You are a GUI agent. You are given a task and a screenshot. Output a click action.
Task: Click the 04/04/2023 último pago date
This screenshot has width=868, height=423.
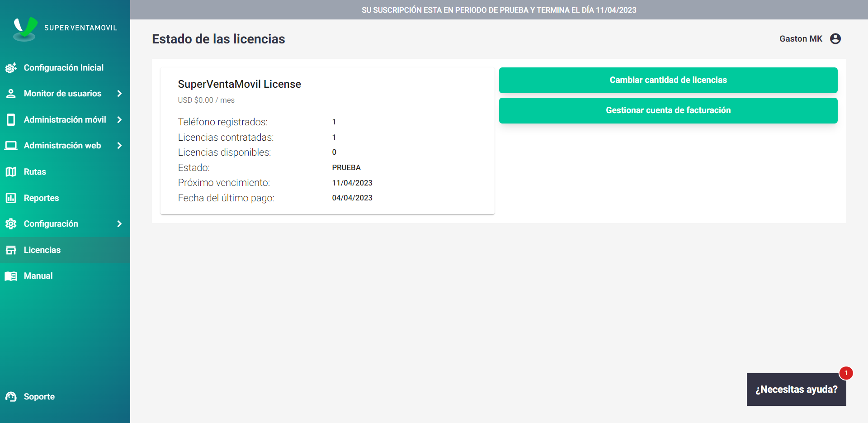tap(352, 198)
